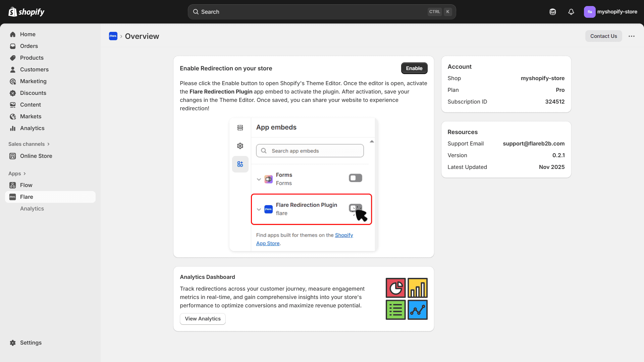Open notifications via the bell icon
The image size is (644, 362).
click(571, 12)
